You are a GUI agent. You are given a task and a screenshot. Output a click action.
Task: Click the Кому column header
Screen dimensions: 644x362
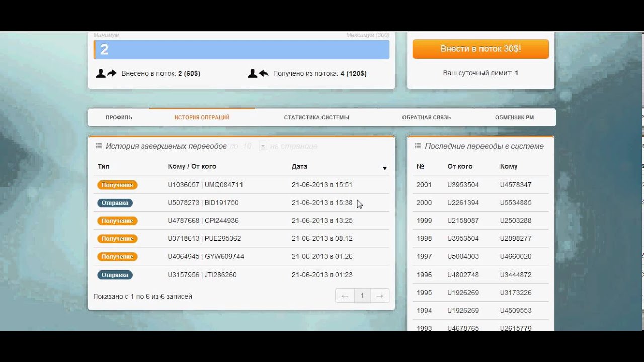[509, 166]
